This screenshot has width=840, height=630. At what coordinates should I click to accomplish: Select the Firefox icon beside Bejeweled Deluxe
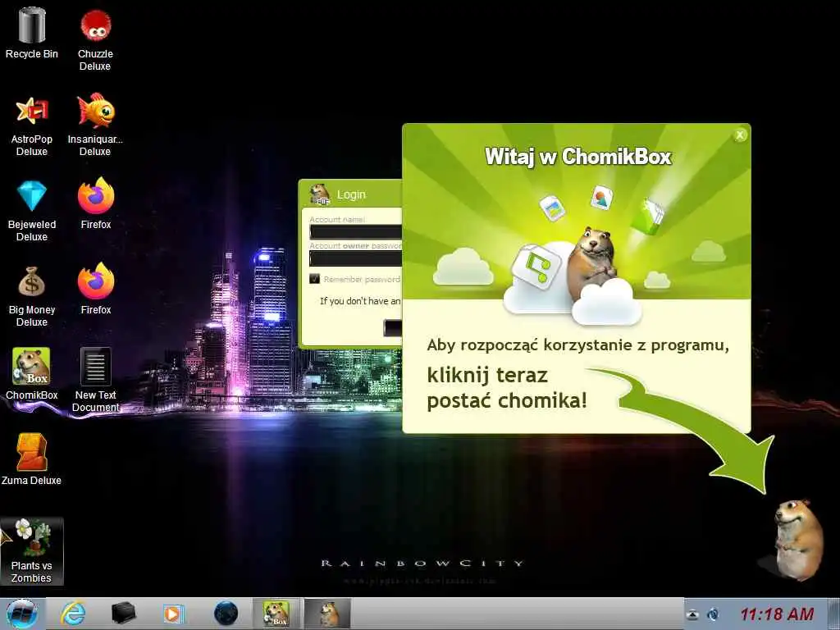[x=96, y=203]
